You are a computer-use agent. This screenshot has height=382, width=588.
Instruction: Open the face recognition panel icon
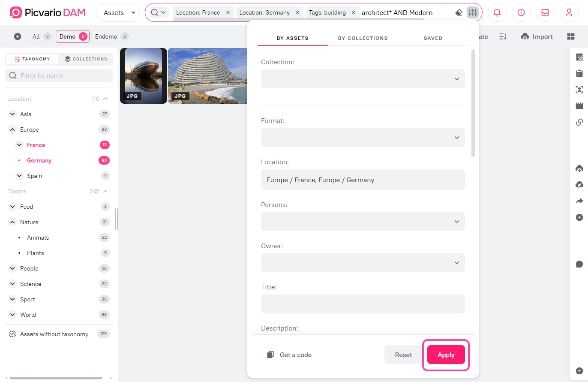tap(579, 90)
